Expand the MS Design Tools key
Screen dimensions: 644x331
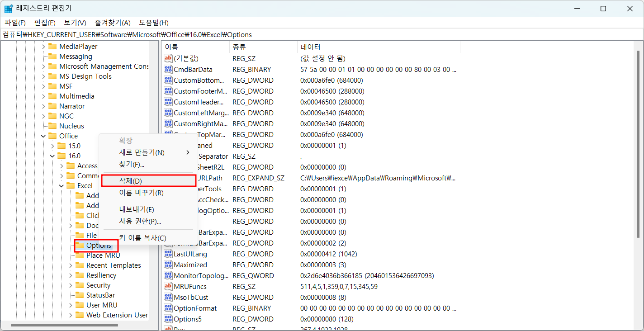43,76
